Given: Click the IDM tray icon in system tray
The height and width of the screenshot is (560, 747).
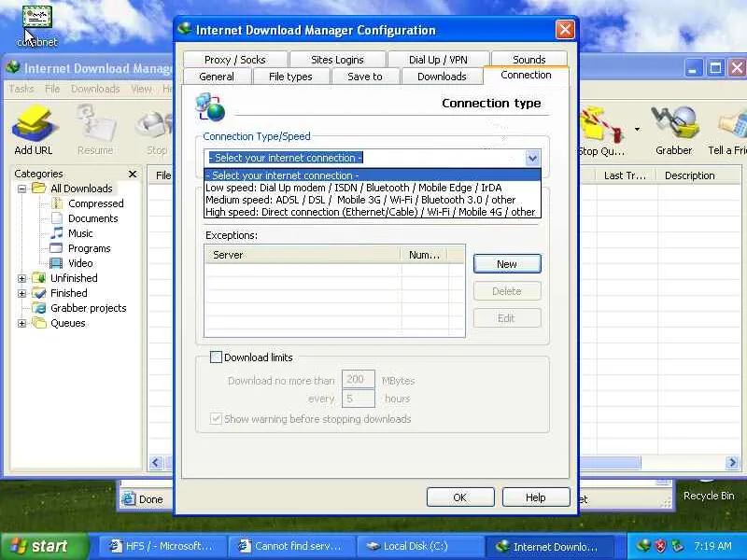Looking at the screenshot, I should 644,545.
